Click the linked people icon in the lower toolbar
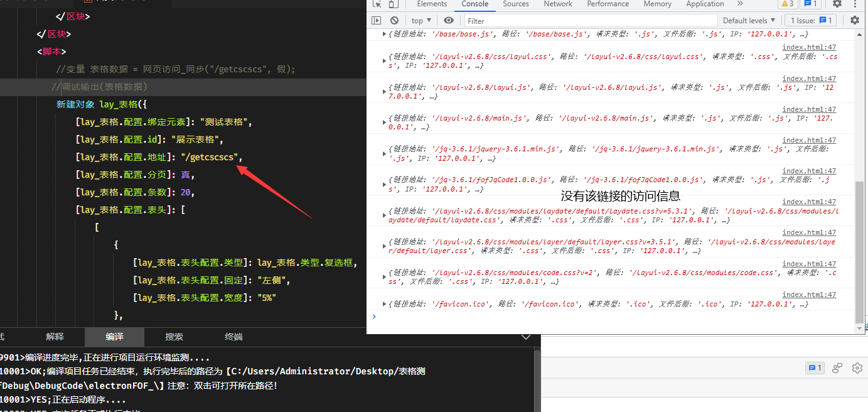 pyautogui.click(x=837, y=368)
